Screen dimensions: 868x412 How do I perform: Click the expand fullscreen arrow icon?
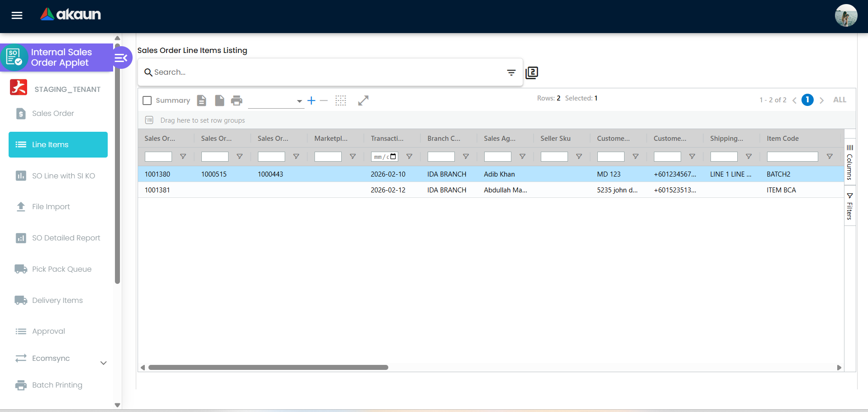[x=363, y=101]
